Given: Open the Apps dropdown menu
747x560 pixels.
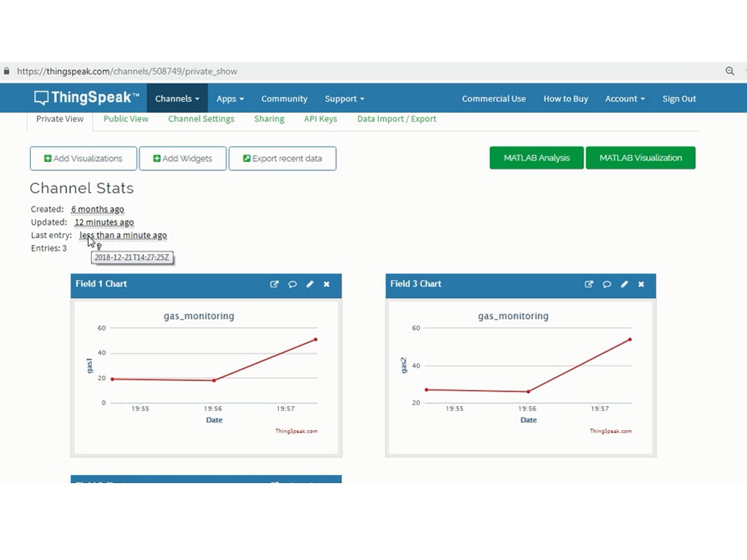Looking at the screenshot, I should click(230, 99).
